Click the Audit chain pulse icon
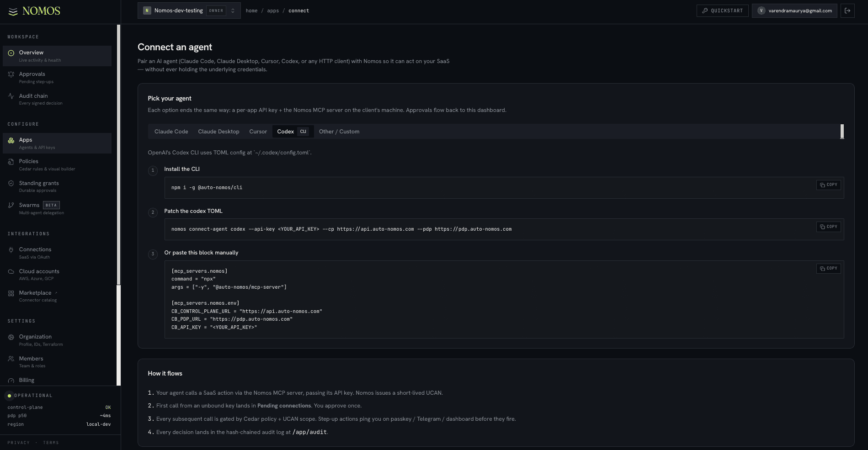 (x=11, y=96)
